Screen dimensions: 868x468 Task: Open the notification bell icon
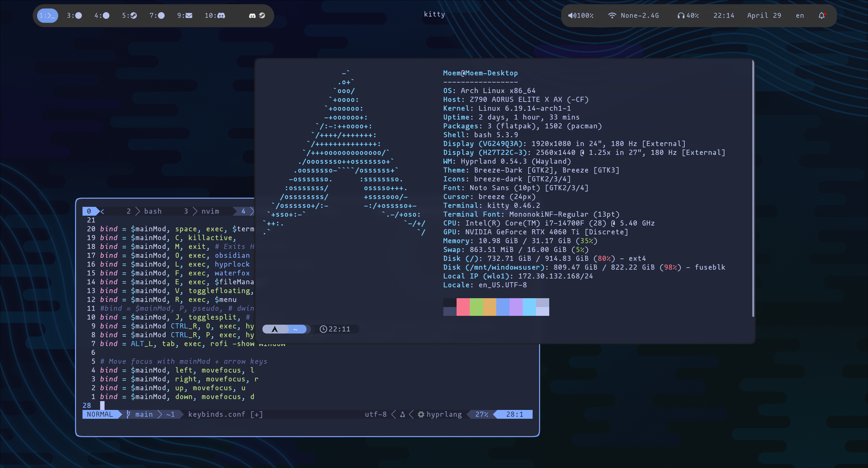[x=822, y=16]
